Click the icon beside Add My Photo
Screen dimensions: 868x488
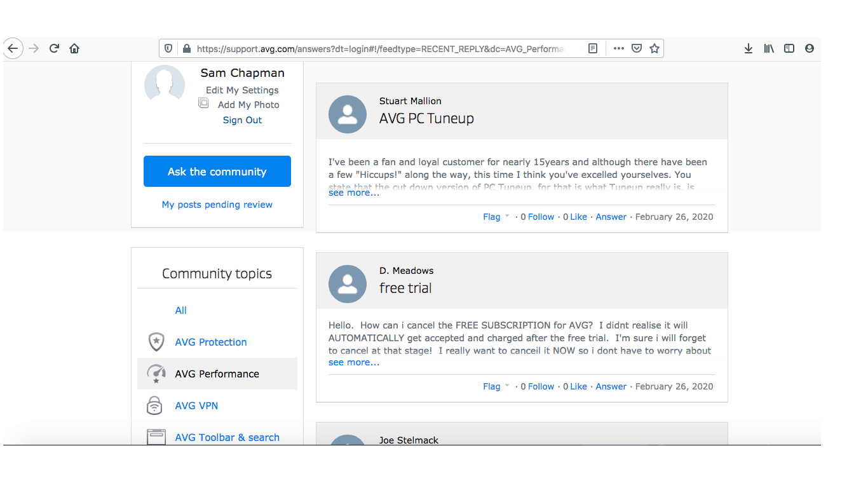[x=203, y=103]
